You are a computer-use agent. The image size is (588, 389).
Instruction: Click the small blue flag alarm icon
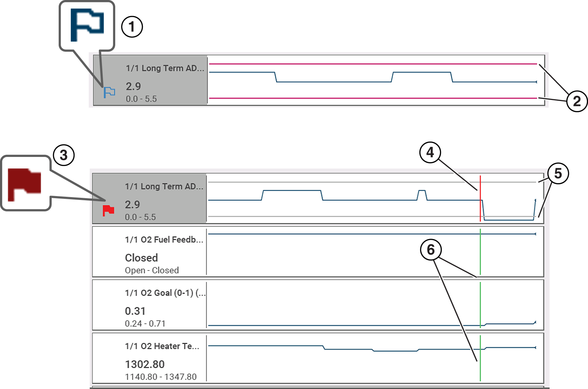(109, 93)
